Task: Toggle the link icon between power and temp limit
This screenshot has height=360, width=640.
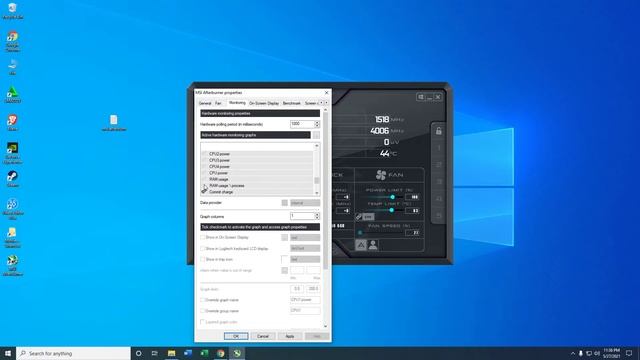Action: tap(358, 217)
